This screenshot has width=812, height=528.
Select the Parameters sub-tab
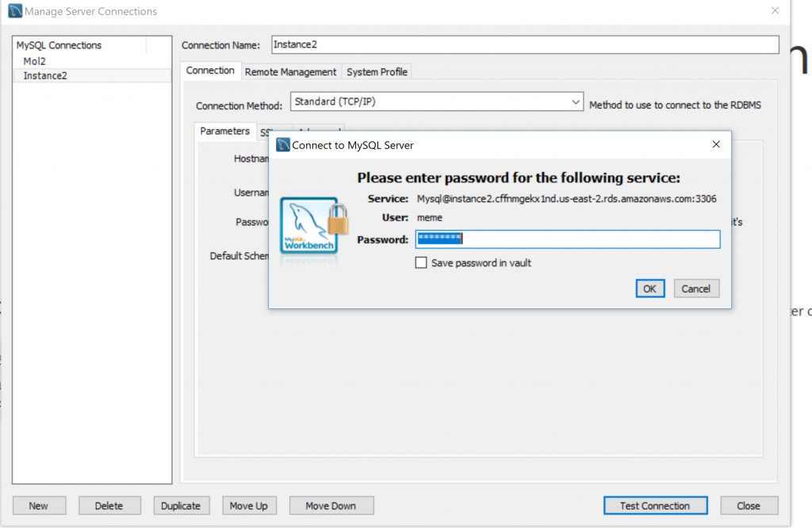pyautogui.click(x=224, y=131)
